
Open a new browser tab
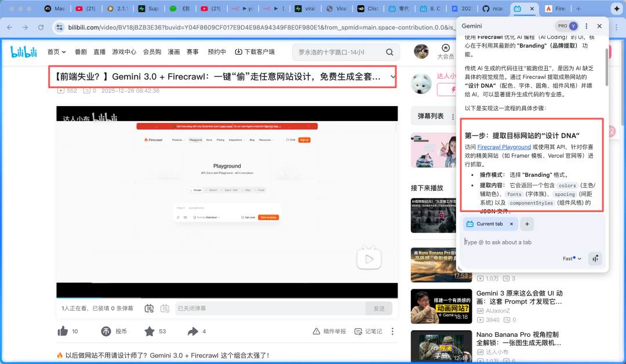click(x=578, y=8)
